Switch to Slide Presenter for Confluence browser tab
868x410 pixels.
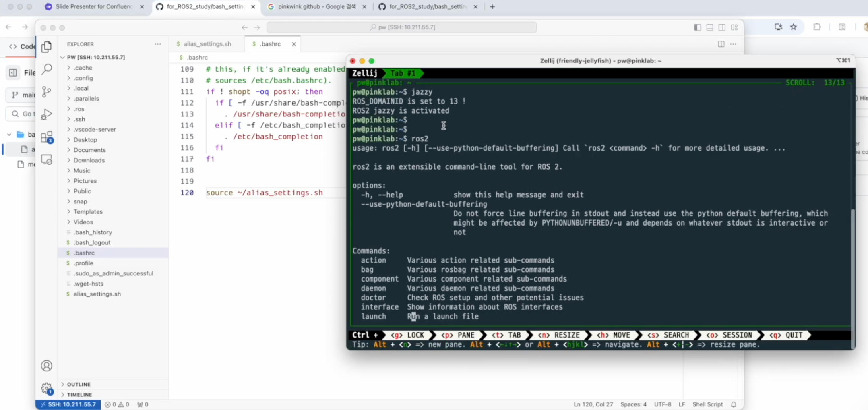click(94, 7)
